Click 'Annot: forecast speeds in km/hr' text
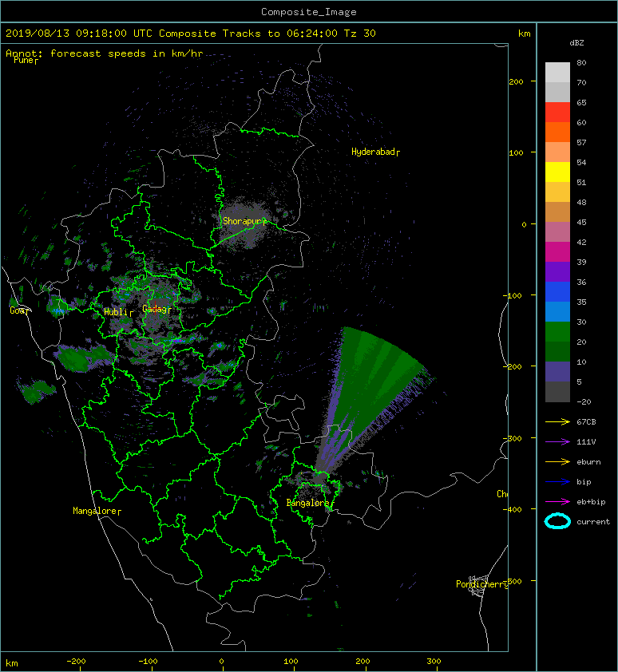This screenshot has width=618, height=672. tap(105, 53)
